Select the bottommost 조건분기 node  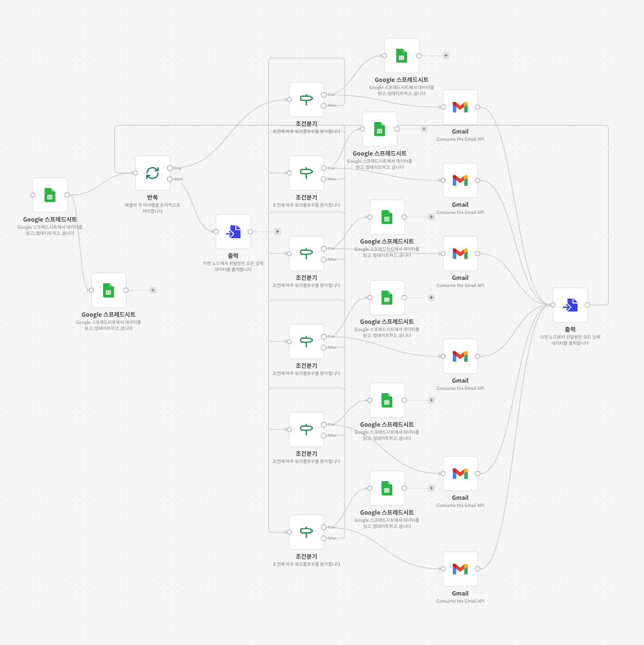307,532
